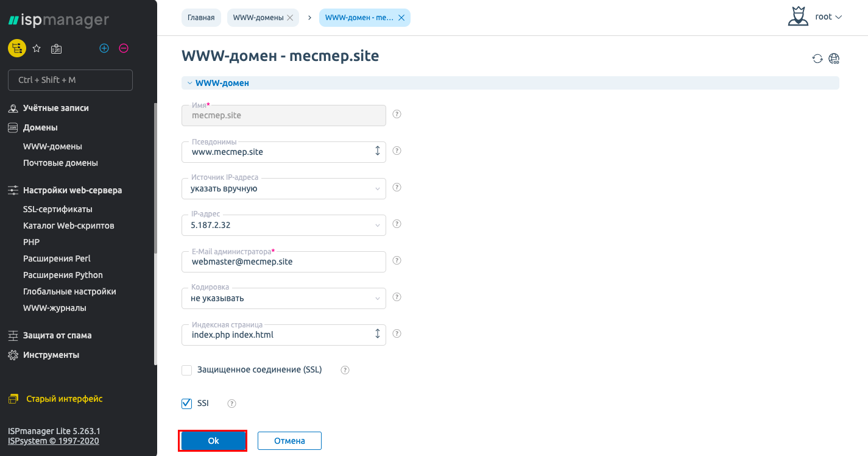The image size is (868, 456).
Task: Click the Ok button
Action: (x=213, y=441)
